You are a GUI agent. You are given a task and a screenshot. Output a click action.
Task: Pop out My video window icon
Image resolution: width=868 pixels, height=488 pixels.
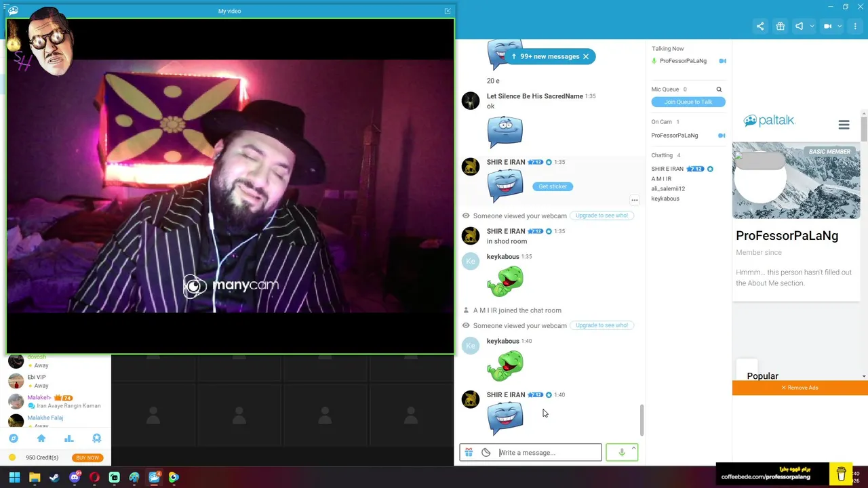pos(448,11)
